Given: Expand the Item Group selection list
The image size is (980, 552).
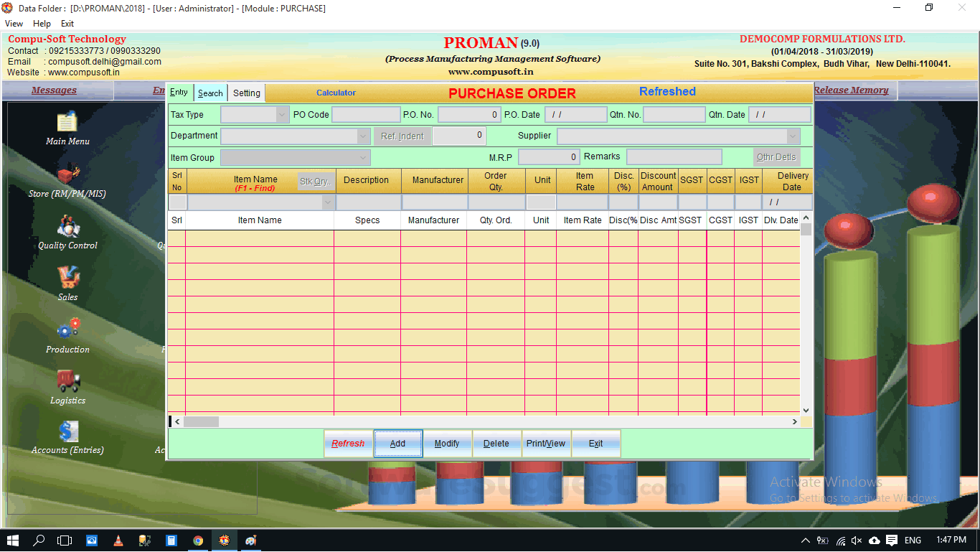Looking at the screenshot, I should point(362,156).
